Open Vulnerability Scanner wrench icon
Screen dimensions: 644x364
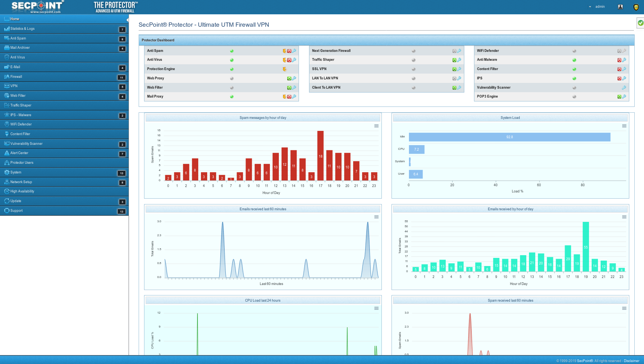[x=624, y=88]
